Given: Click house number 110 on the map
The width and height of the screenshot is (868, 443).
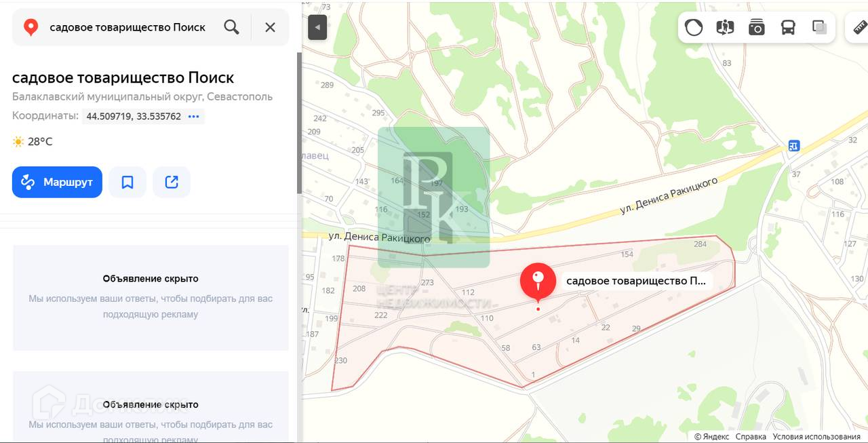Looking at the screenshot, I should coord(487,318).
